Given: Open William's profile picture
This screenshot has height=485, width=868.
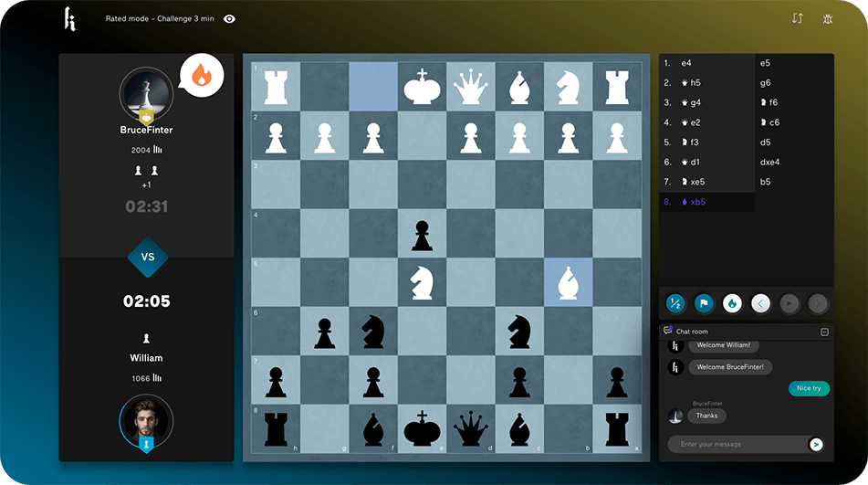Looking at the screenshot, I should click(x=146, y=419).
